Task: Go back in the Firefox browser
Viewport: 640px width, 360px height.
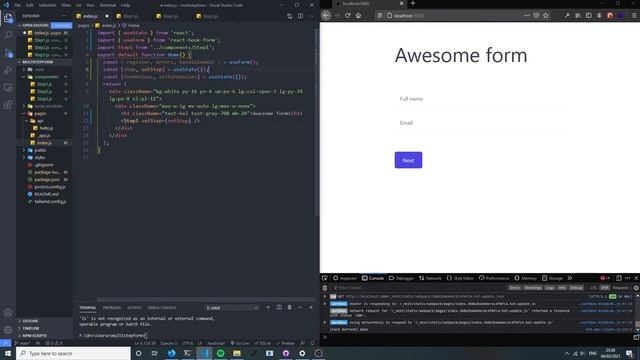Action: pyautogui.click(x=326, y=16)
